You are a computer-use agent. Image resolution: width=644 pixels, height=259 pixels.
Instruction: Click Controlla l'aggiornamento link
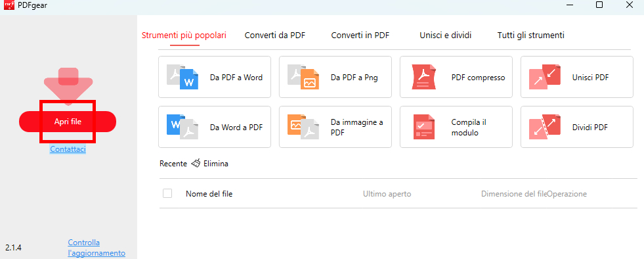pos(97,248)
